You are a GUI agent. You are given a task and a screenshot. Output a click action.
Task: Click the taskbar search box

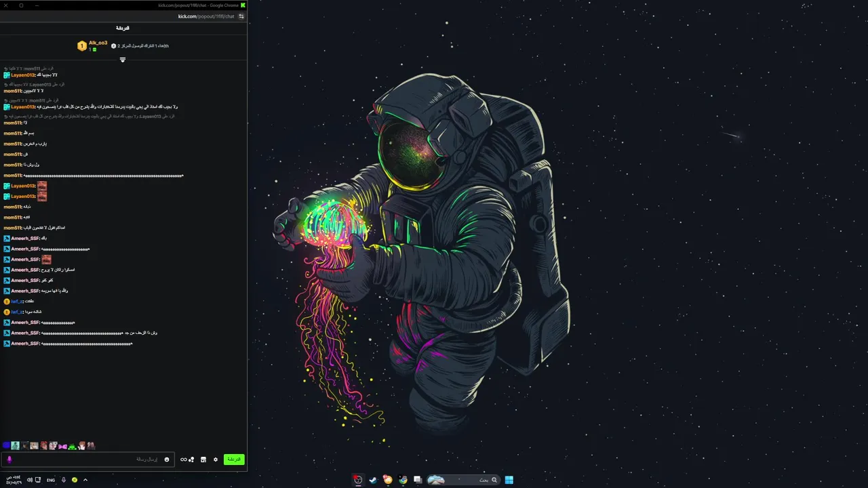[x=462, y=480]
